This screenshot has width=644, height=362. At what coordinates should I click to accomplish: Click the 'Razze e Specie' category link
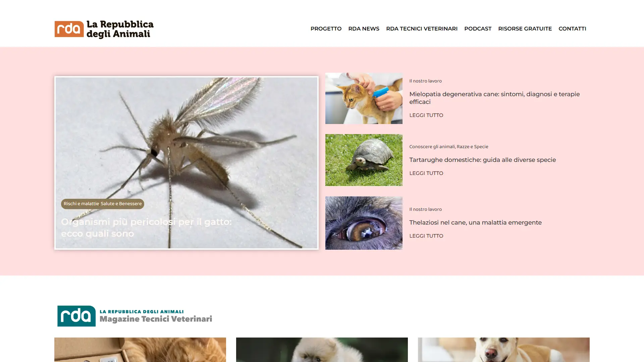[472, 147]
